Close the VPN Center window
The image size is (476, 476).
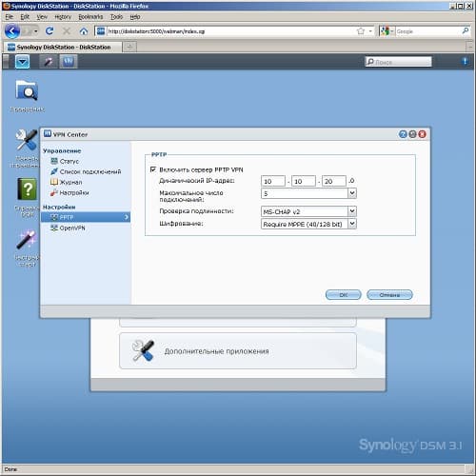[422, 134]
